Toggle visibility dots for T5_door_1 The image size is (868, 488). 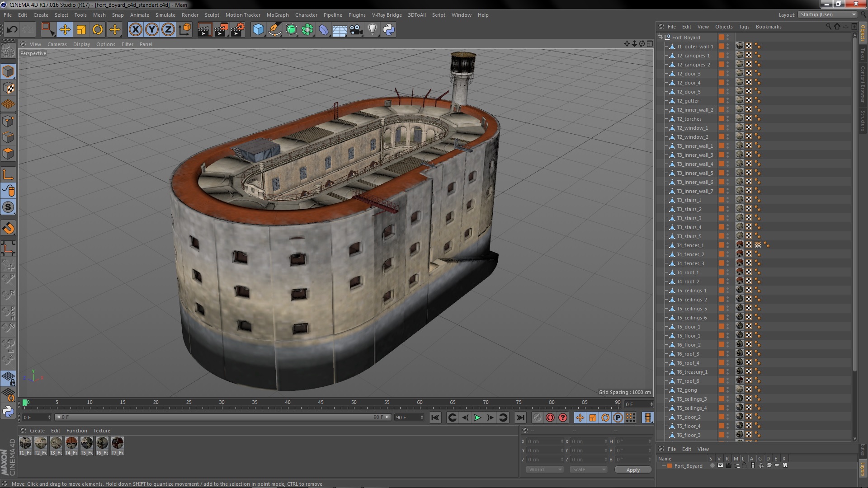[727, 327]
